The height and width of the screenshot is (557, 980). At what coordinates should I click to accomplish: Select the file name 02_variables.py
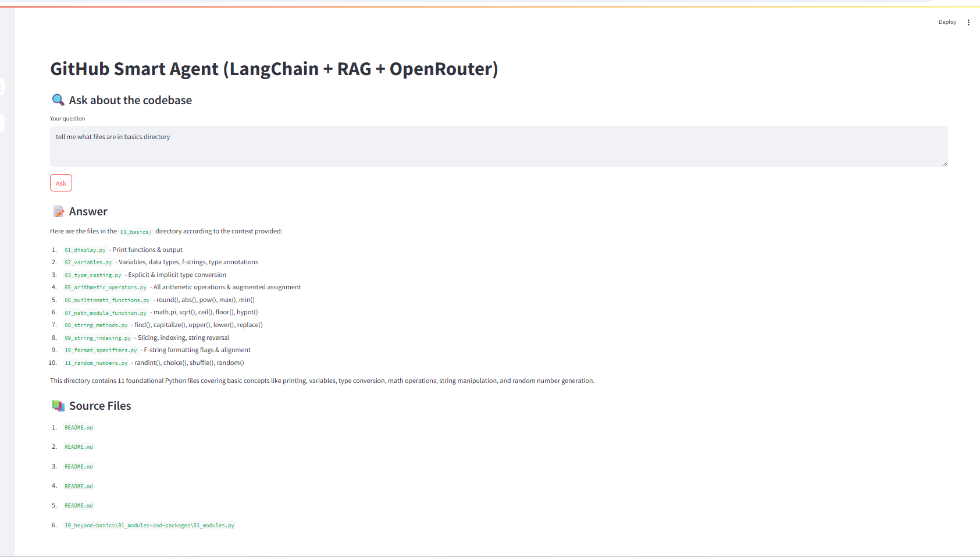[x=88, y=262]
